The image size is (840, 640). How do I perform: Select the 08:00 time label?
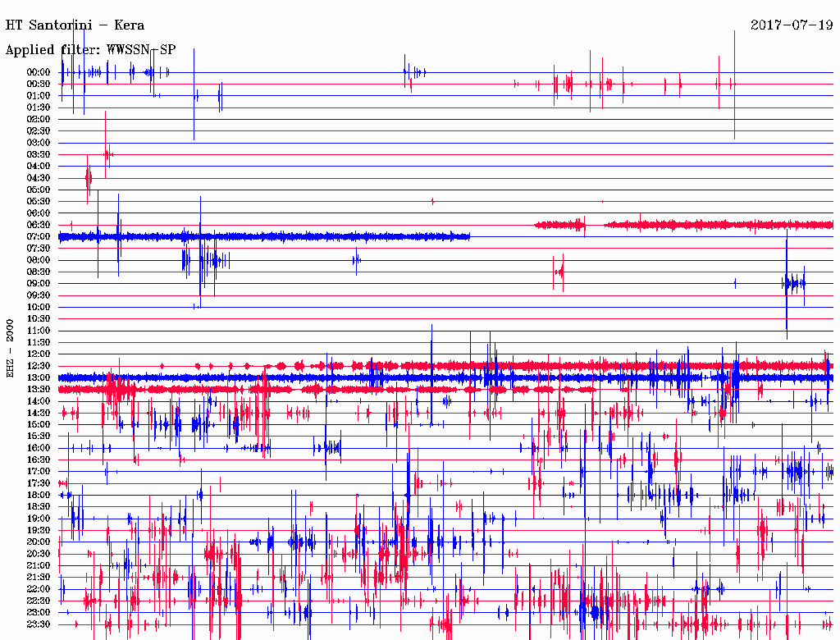39,260
